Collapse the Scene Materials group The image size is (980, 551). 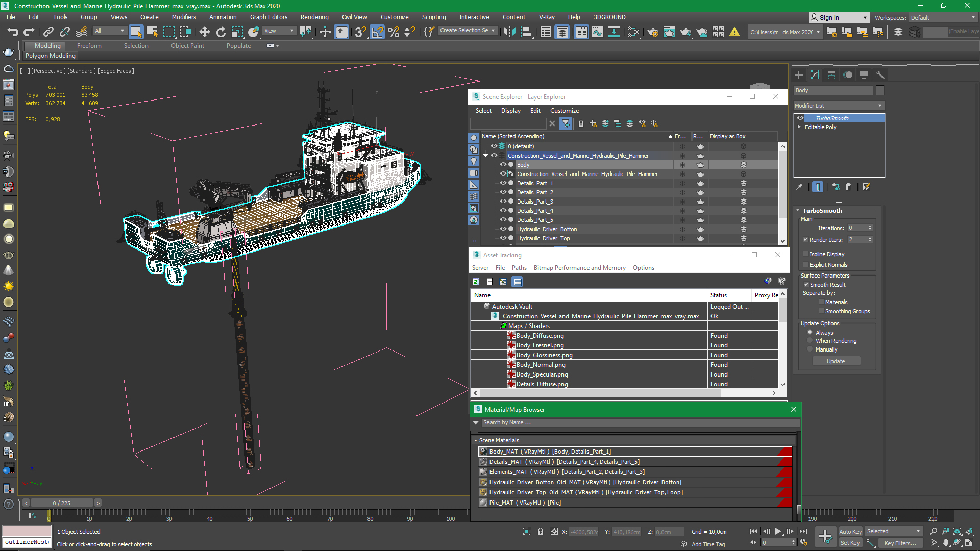(x=476, y=440)
